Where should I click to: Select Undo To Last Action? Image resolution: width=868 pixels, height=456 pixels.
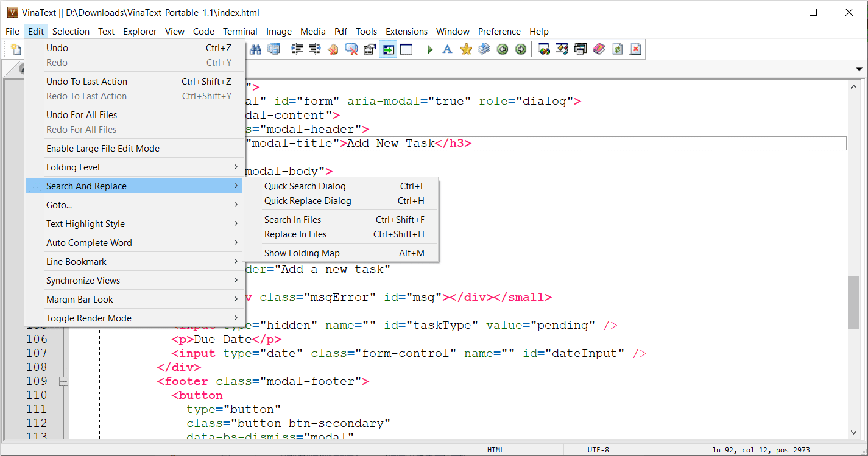(135, 81)
